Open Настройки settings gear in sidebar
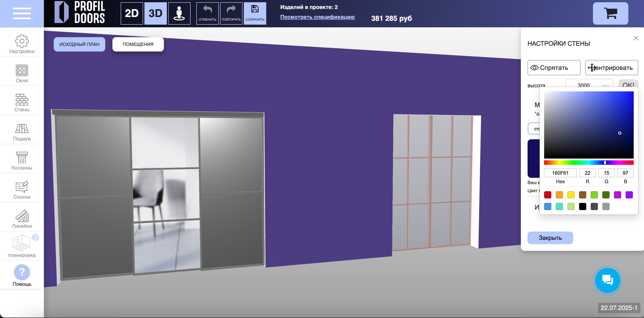644x318 pixels. 22,44
